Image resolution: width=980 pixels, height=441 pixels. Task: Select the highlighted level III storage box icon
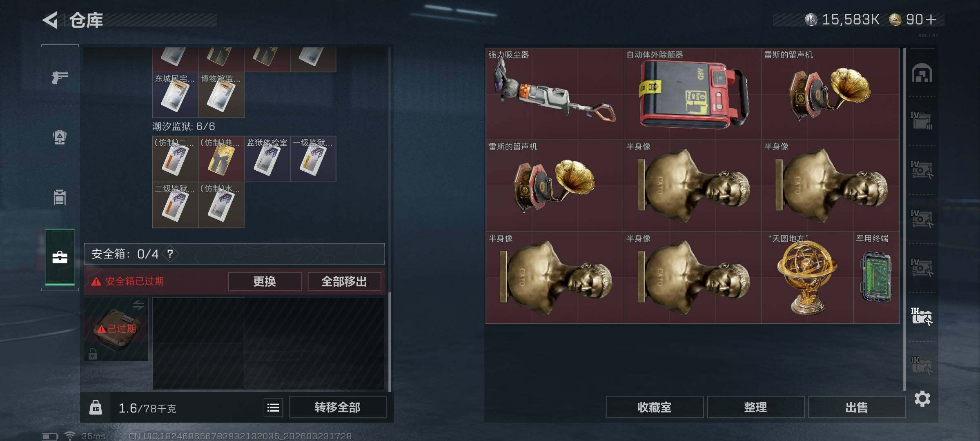922,316
